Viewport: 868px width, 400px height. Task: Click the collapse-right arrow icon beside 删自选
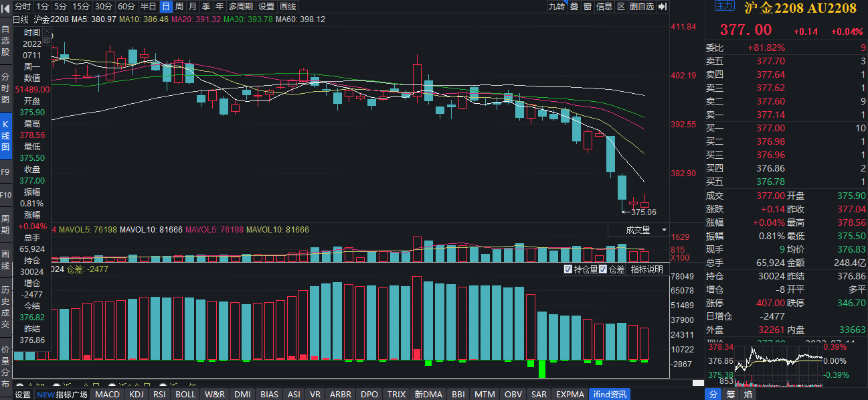(663, 7)
